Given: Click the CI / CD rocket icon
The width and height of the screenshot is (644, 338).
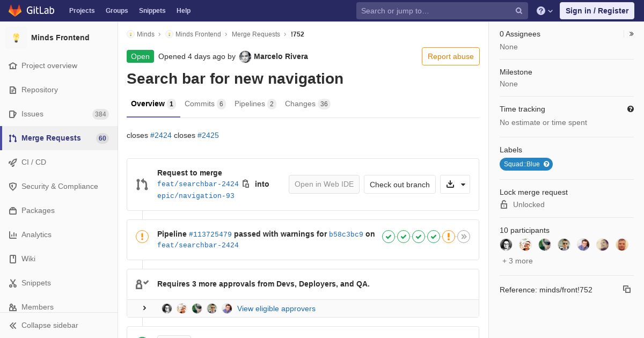Looking at the screenshot, I should coord(13,162).
